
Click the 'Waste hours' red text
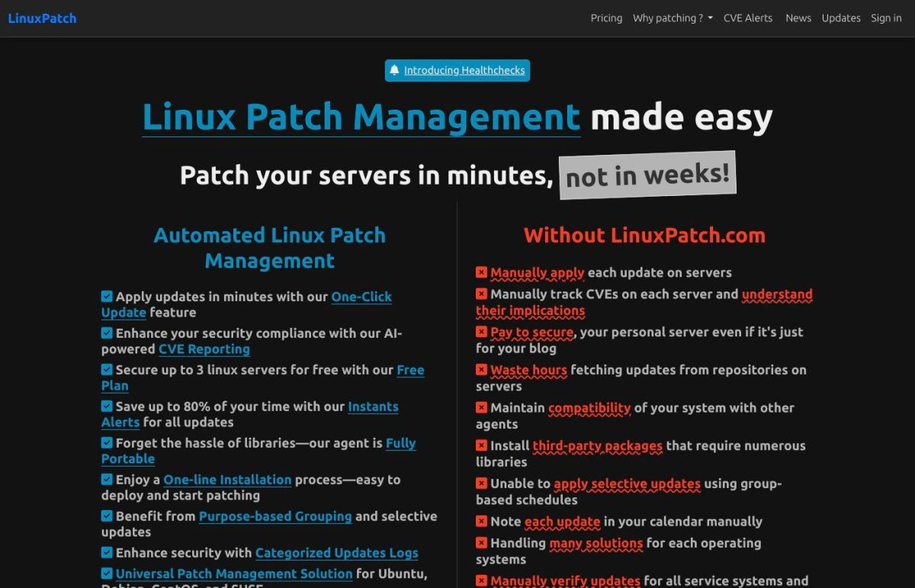point(528,370)
